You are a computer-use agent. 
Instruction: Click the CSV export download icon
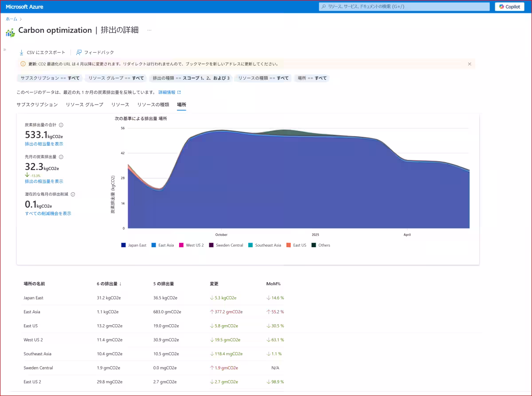click(x=21, y=52)
